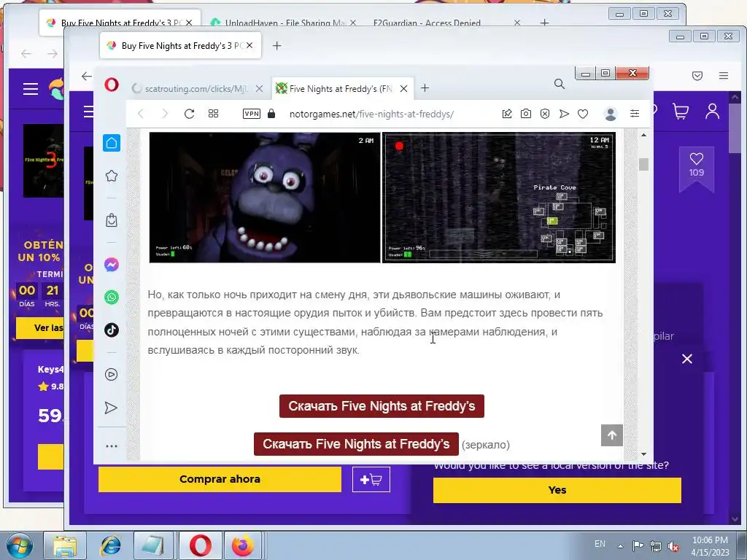Click the padlock site security icon
The width and height of the screenshot is (747, 560).
271,113
